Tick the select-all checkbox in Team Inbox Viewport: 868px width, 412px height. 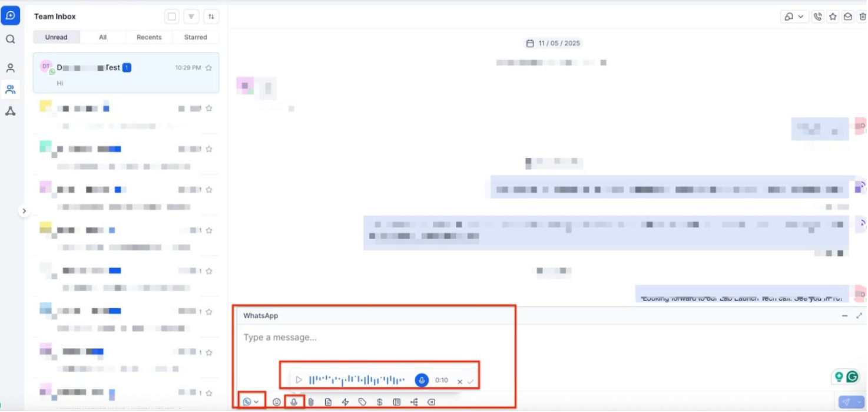pos(171,17)
